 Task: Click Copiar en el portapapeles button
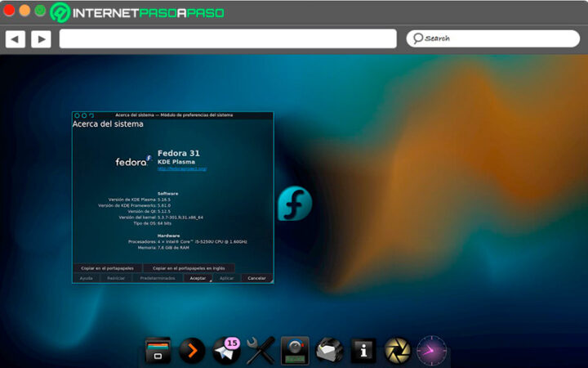(107, 268)
